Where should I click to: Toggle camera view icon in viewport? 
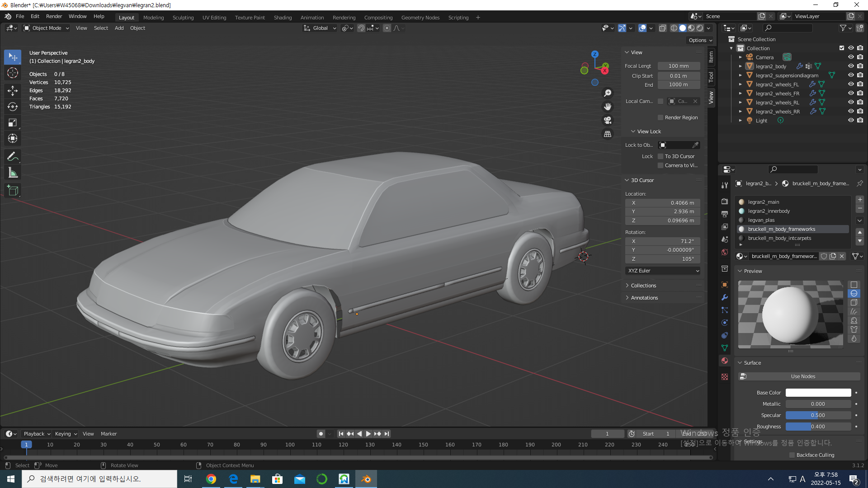tap(608, 120)
